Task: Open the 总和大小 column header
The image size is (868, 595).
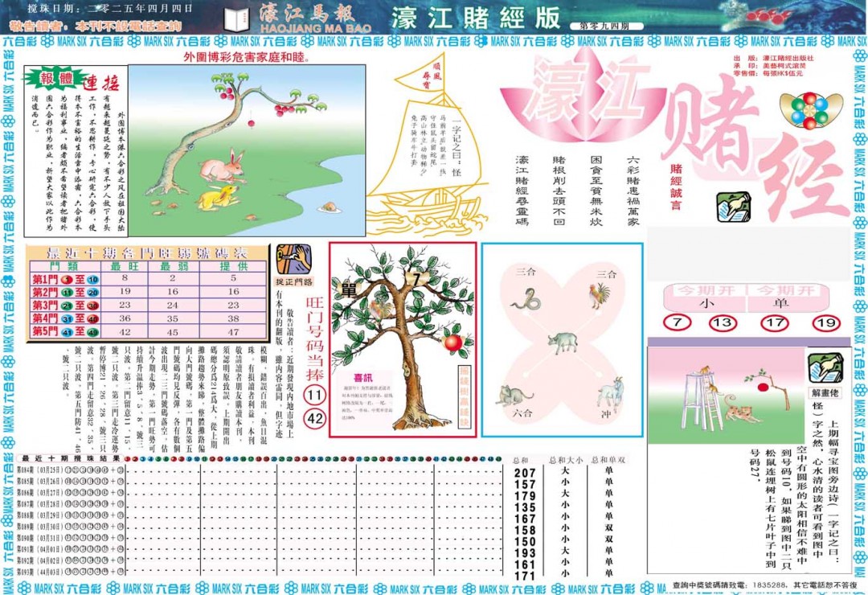Action: click(x=565, y=461)
